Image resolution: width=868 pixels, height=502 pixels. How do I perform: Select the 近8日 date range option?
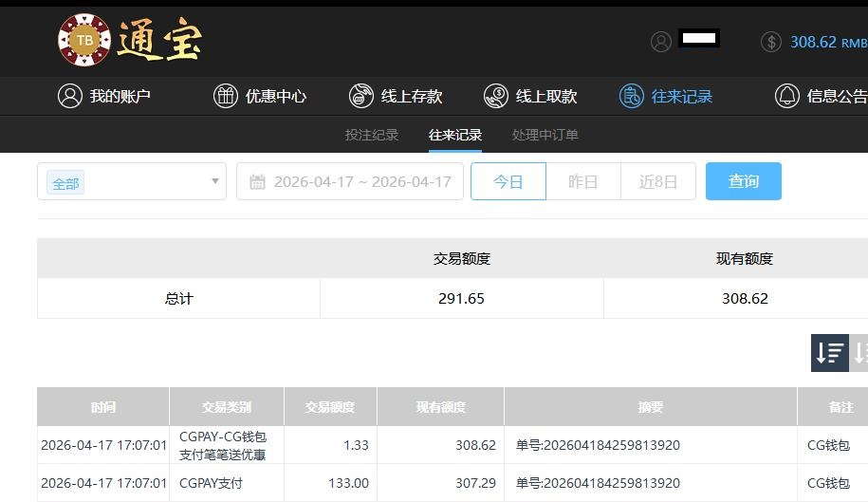[x=657, y=181]
